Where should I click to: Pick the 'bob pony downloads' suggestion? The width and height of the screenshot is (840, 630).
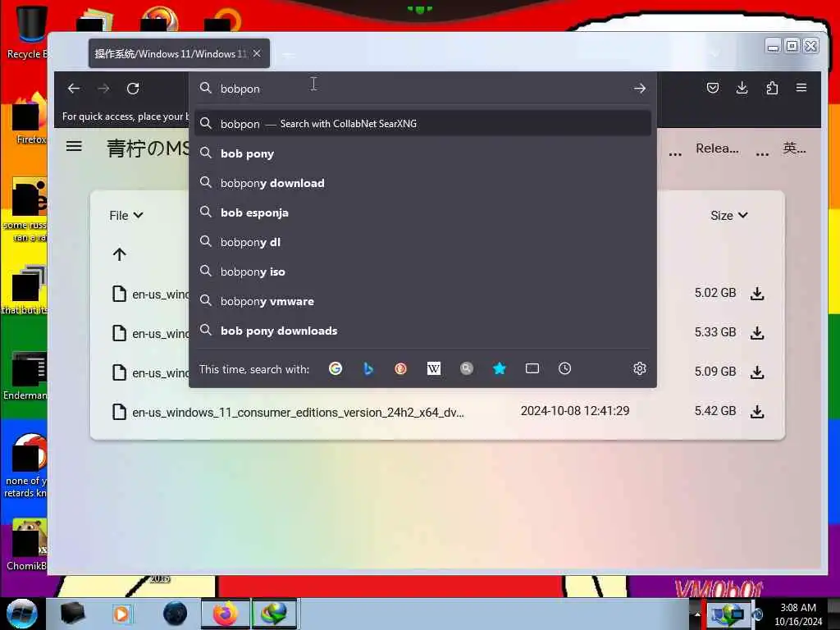pyautogui.click(x=422, y=331)
